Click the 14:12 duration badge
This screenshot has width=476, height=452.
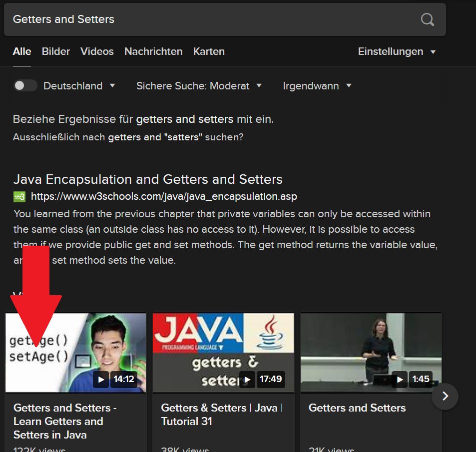(124, 379)
